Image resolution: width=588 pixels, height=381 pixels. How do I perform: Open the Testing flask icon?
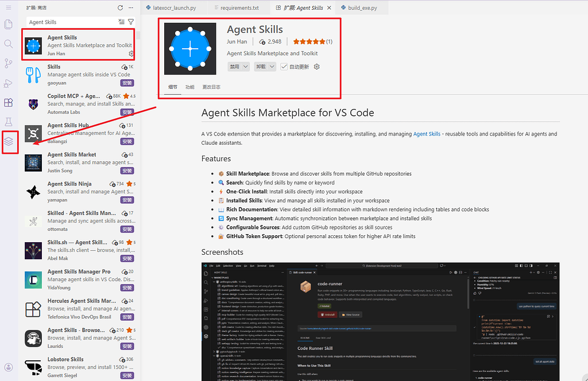coord(8,122)
